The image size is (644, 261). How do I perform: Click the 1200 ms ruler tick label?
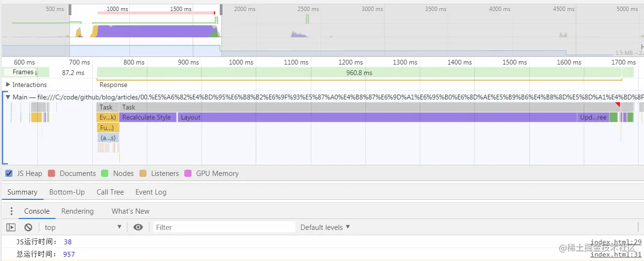(x=351, y=62)
